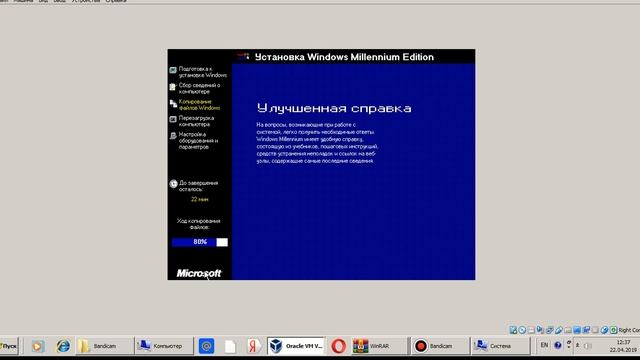Show hidden tray icons arrow

click(x=578, y=345)
